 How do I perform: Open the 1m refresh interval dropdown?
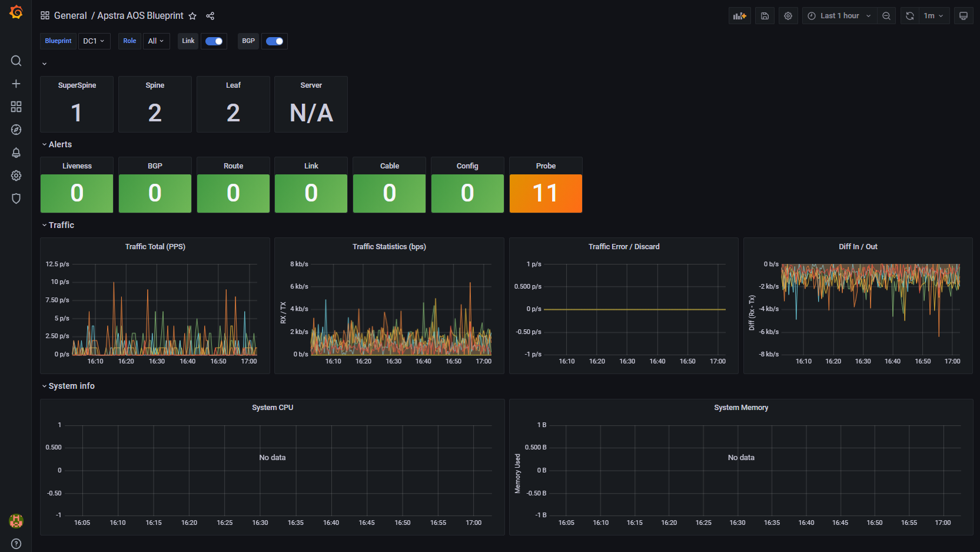point(934,16)
